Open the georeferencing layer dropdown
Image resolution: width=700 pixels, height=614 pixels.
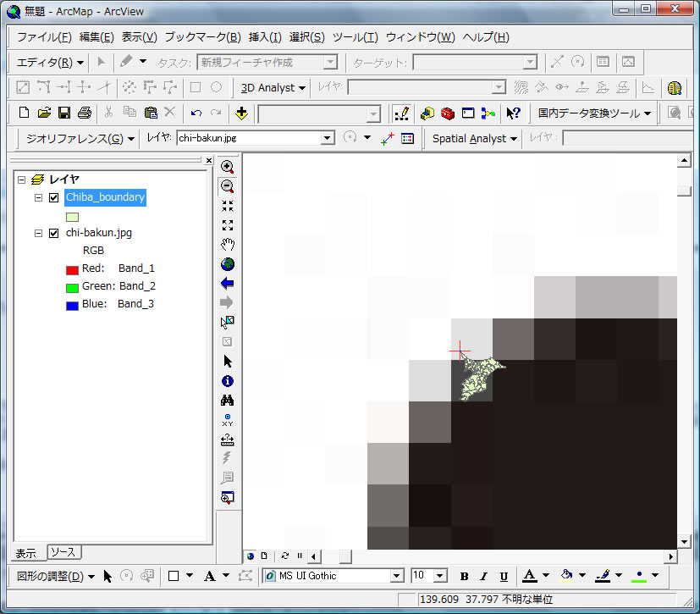pos(328,138)
